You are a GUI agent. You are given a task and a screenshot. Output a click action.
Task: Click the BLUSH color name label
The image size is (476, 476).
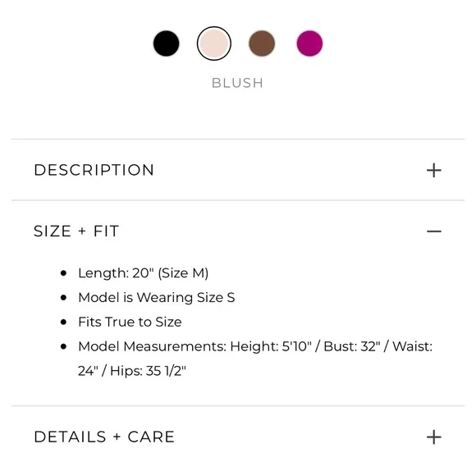tap(237, 83)
